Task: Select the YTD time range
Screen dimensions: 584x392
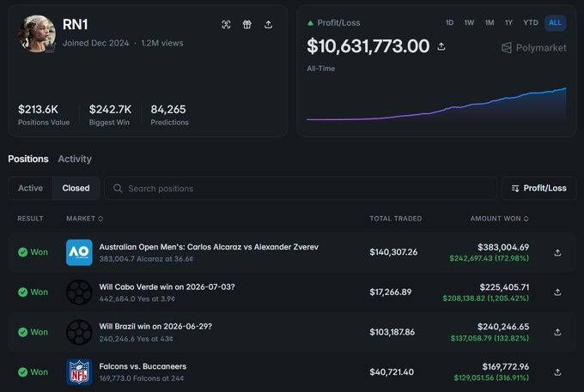Action: 531,22
